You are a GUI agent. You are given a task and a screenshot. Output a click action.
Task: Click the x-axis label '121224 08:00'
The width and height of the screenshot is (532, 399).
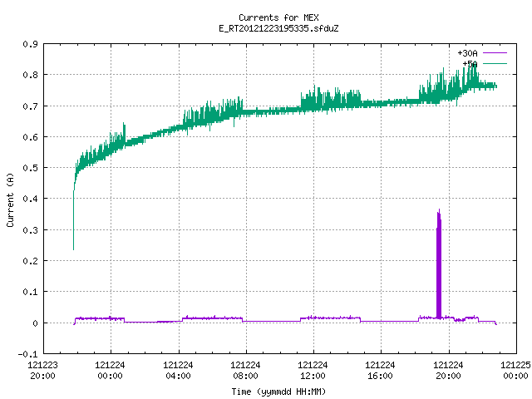[245, 371]
